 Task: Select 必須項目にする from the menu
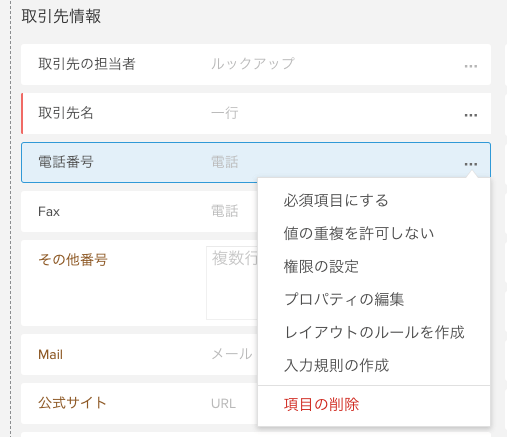pyautogui.click(x=336, y=201)
